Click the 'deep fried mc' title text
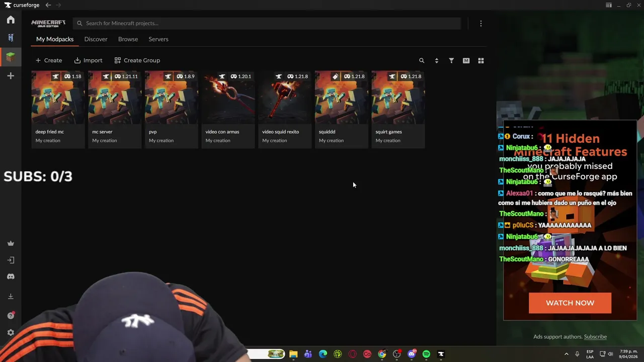 click(50, 132)
